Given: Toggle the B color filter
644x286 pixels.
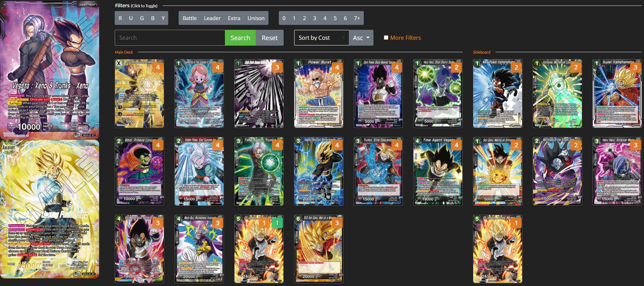Looking at the screenshot, I should (x=153, y=18).
